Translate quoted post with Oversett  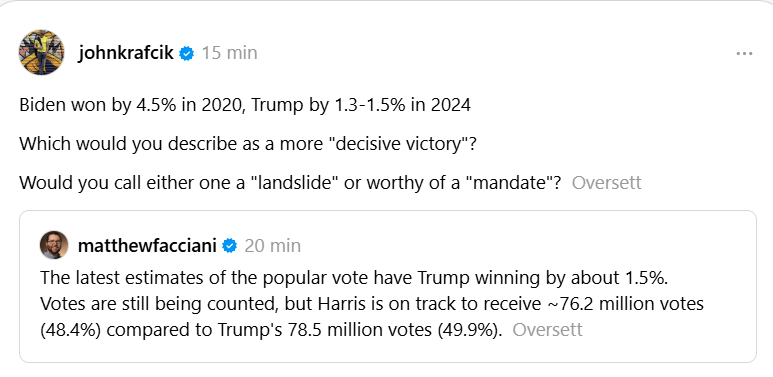(547, 330)
